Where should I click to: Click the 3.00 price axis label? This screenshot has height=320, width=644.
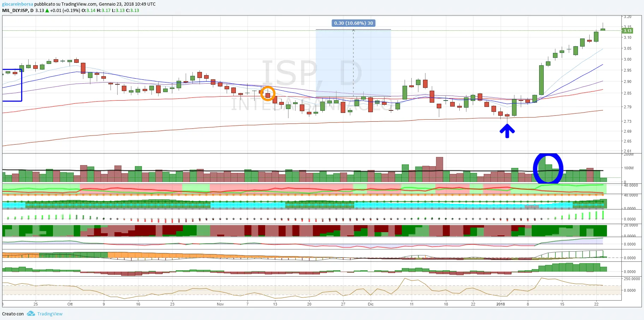coord(627,59)
